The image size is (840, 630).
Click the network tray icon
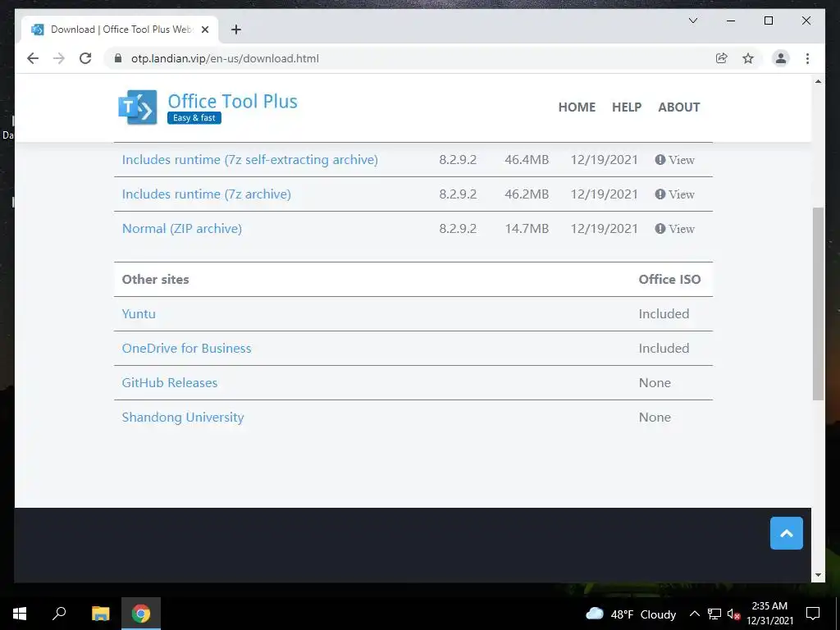coord(714,614)
